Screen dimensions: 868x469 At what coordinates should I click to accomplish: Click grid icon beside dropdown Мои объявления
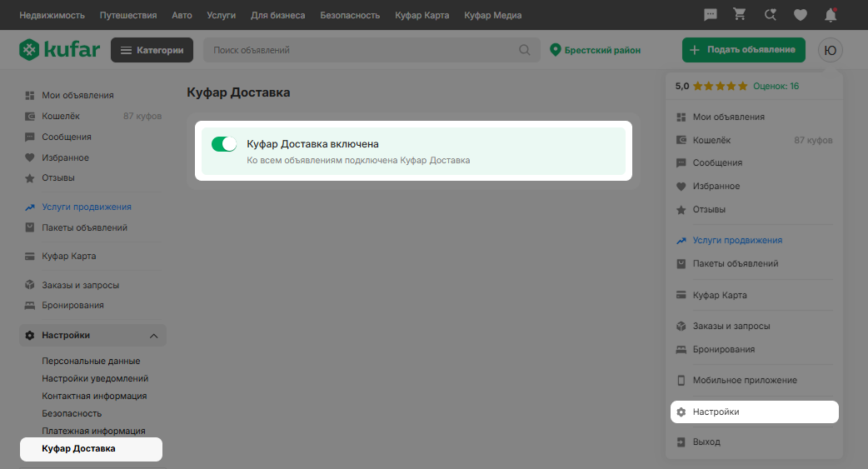point(681,117)
